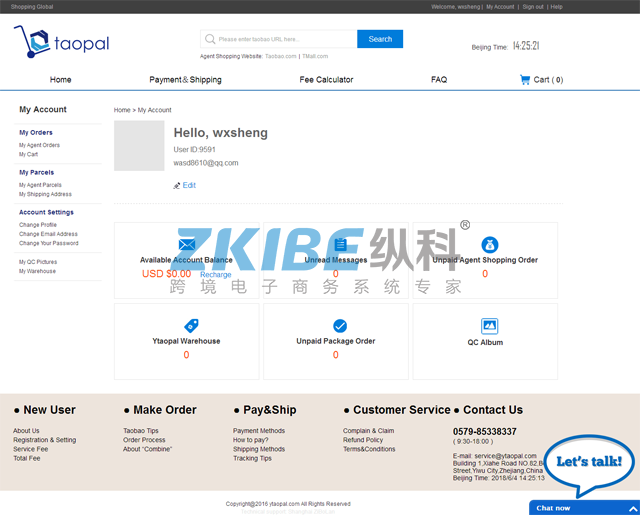
Task: Click the Recharge link
Action: pos(216,275)
